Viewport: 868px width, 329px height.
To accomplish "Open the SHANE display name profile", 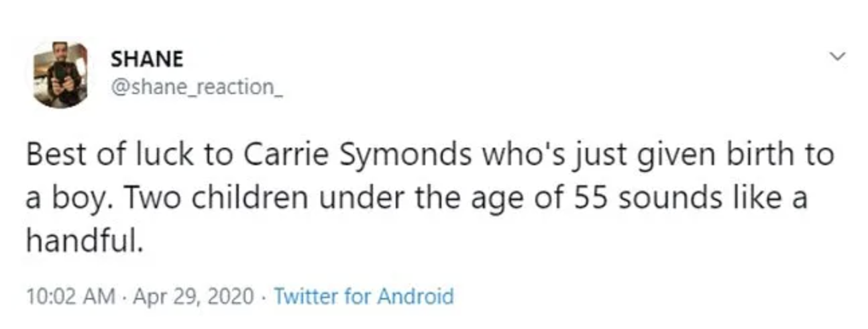I will (146, 59).
